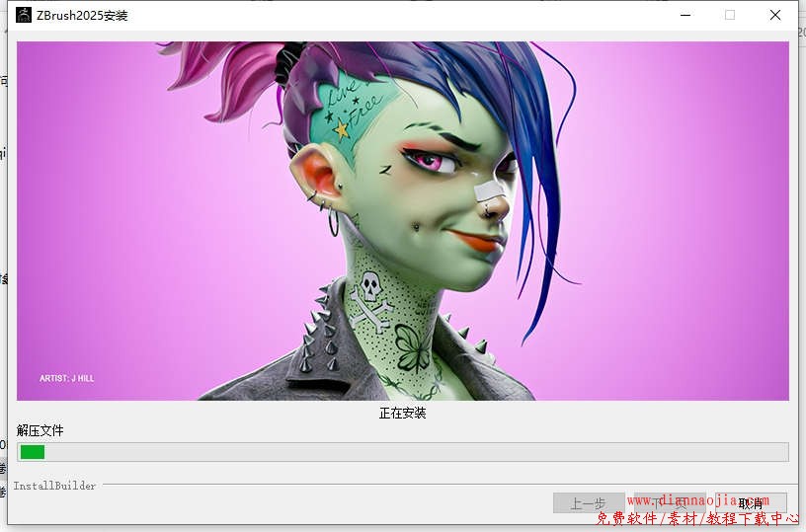Screen dimensions: 806x532
Task: Click the red 免费软件/素材/教程下载中心 watermark text
Action: point(697,518)
